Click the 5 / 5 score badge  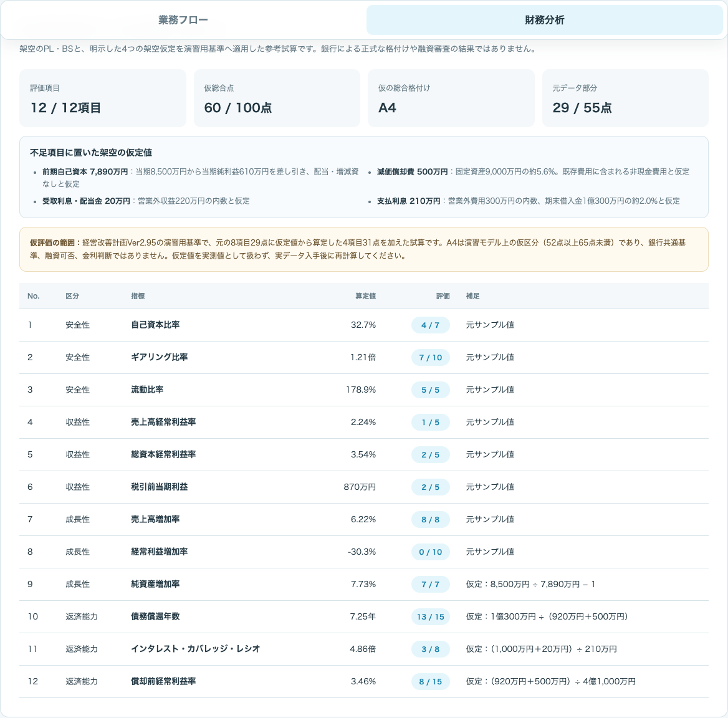[431, 390]
